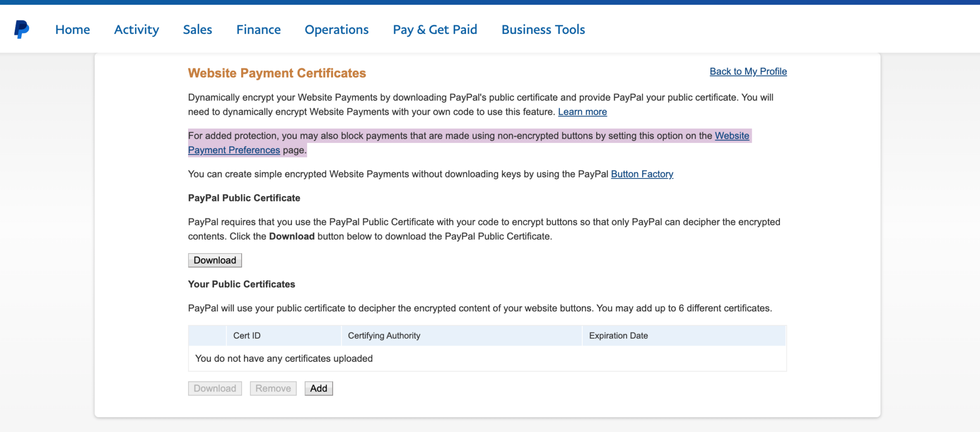Click the Cert ID column header
This screenshot has height=432, width=980.
pos(247,335)
